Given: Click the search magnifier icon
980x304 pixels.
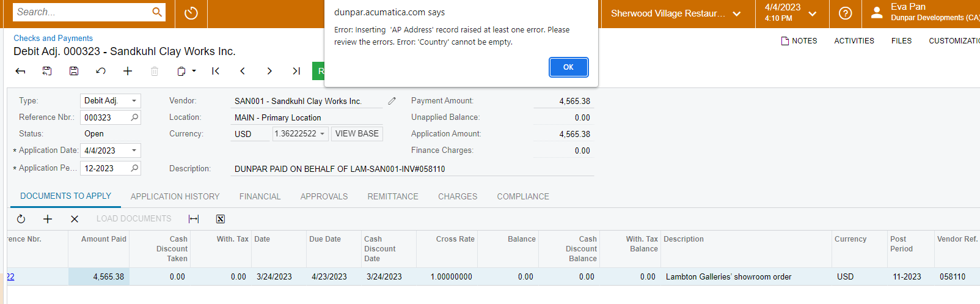Looking at the screenshot, I should (x=157, y=12).
